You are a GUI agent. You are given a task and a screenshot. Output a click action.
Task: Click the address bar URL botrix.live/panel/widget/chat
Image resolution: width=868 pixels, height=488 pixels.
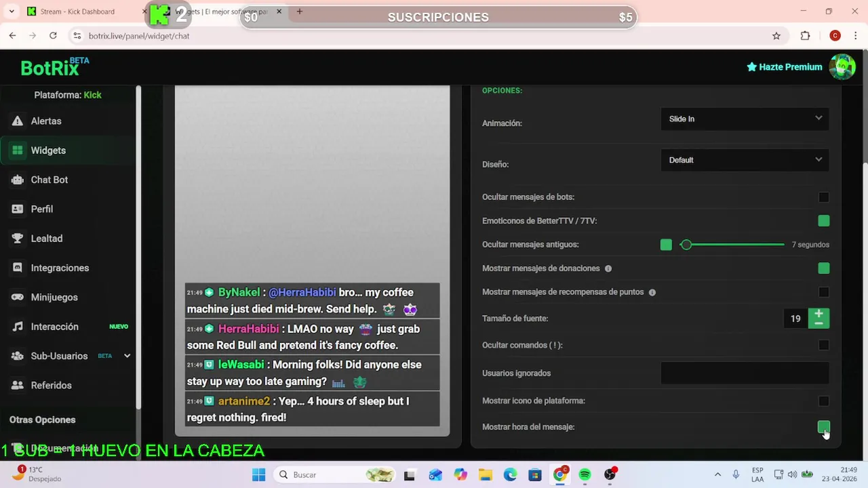click(x=139, y=35)
